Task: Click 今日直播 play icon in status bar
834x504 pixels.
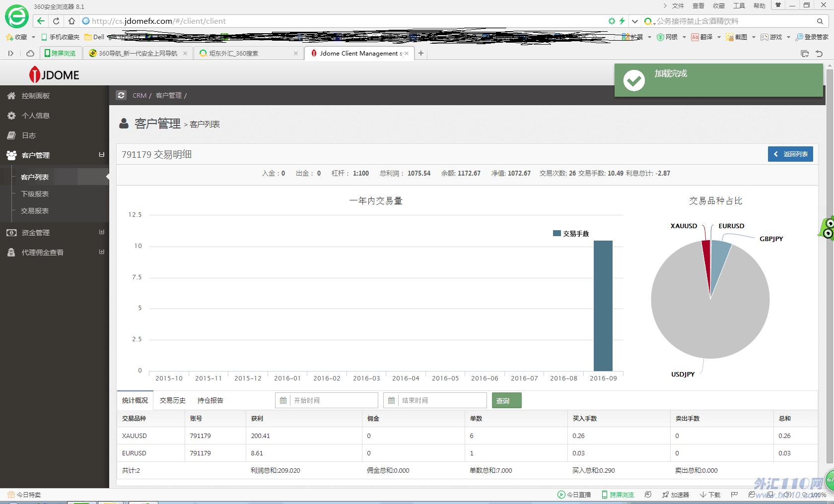Action: pyautogui.click(x=561, y=495)
